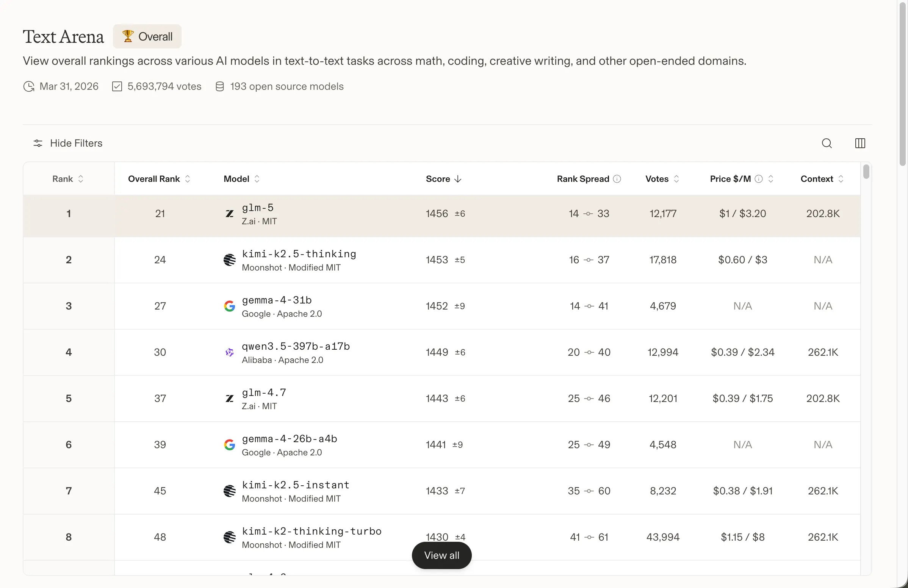The height and width of the screenshot is (588, 908).
Task: Click the Alibaba logo beside qwen3.5-397b-a17b
Action: click(x=229, y=352)
